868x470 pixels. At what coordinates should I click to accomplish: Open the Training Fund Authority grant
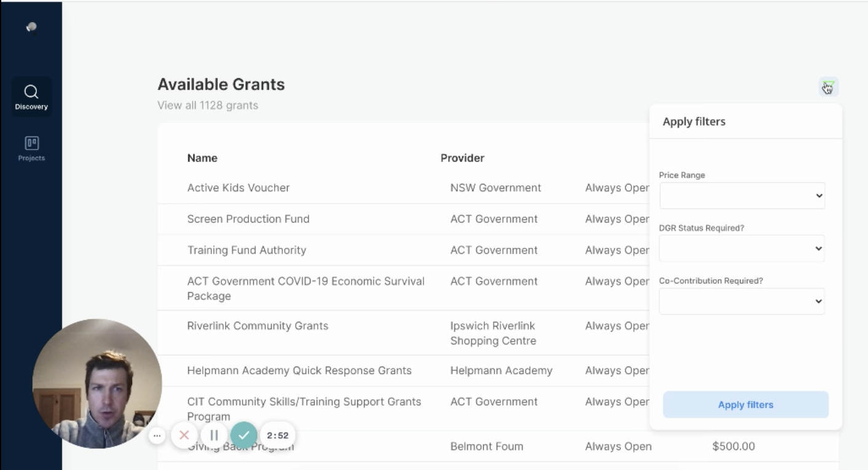click(247, 250)
